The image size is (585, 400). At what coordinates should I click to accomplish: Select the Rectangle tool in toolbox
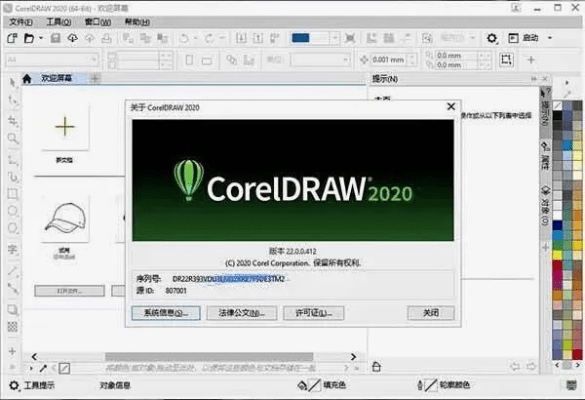click(x=13, y=194)
